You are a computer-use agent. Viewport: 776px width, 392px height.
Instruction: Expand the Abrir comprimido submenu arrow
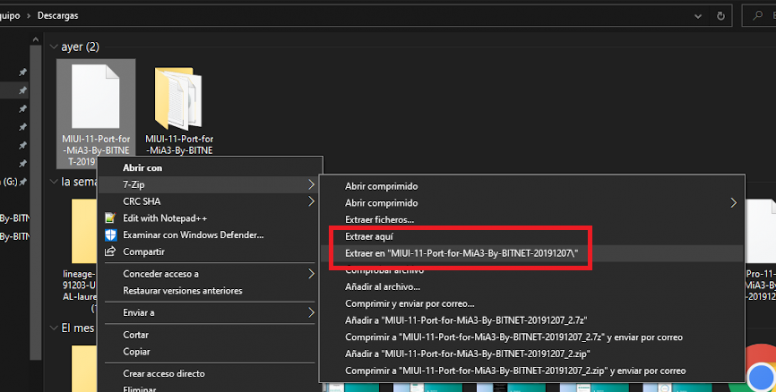[x=733, y=203]
